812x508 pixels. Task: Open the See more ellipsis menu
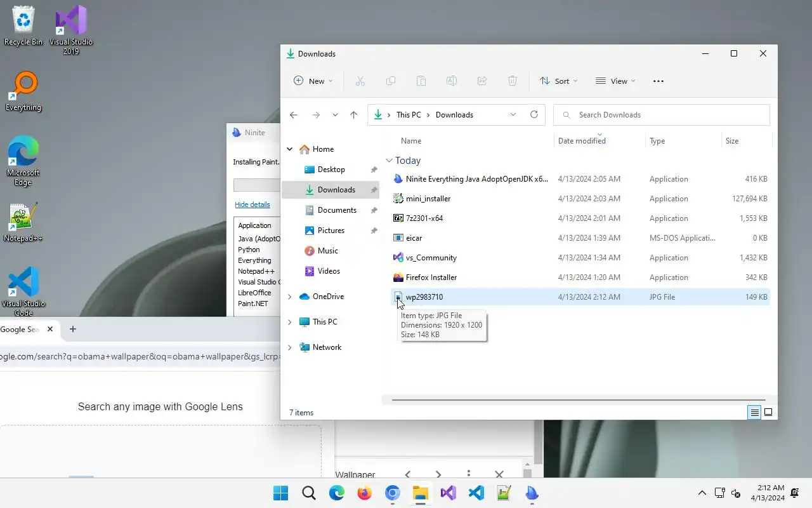click(658, 81)
